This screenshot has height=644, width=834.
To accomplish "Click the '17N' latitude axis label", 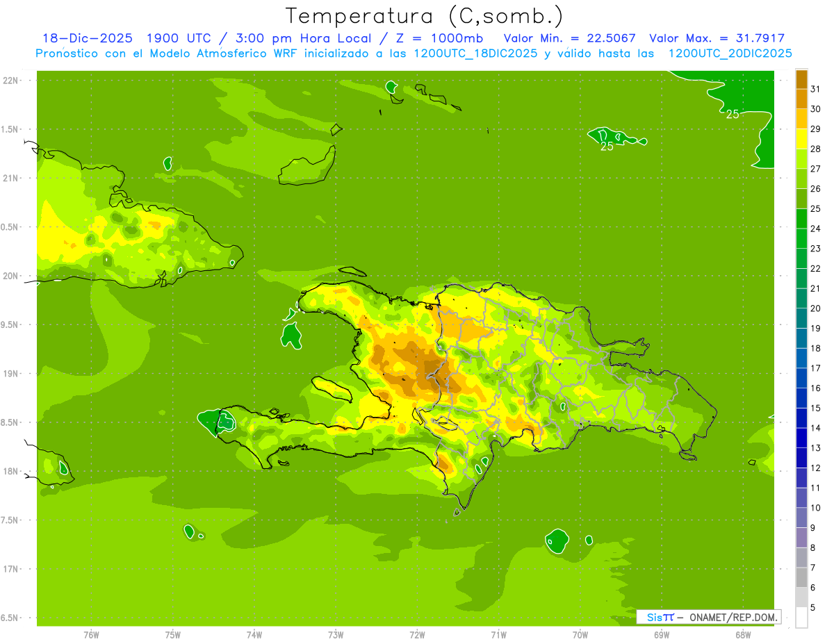I will [11, 569].
